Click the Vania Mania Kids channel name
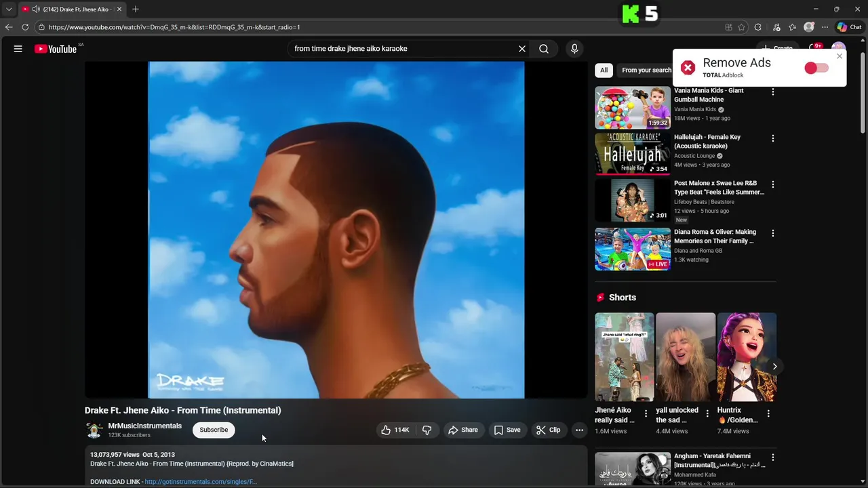 (x=695, y=109)
